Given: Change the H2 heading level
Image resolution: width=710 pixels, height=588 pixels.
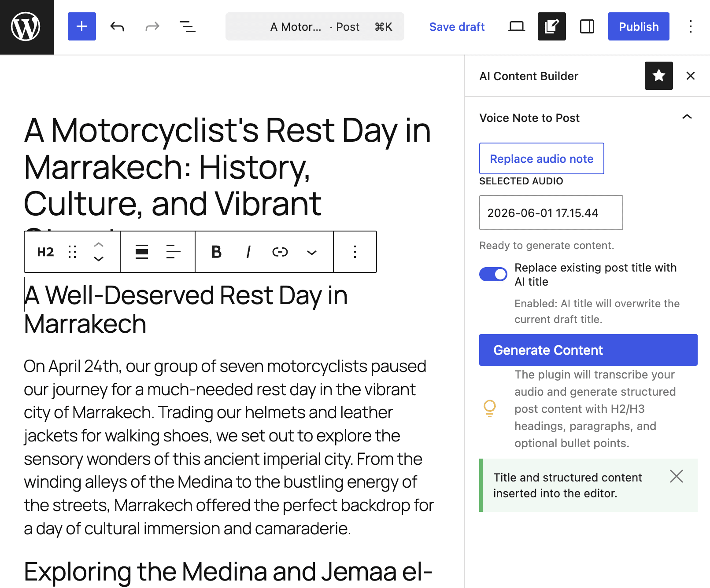Looking at the screenshot, I should [45, 252].
